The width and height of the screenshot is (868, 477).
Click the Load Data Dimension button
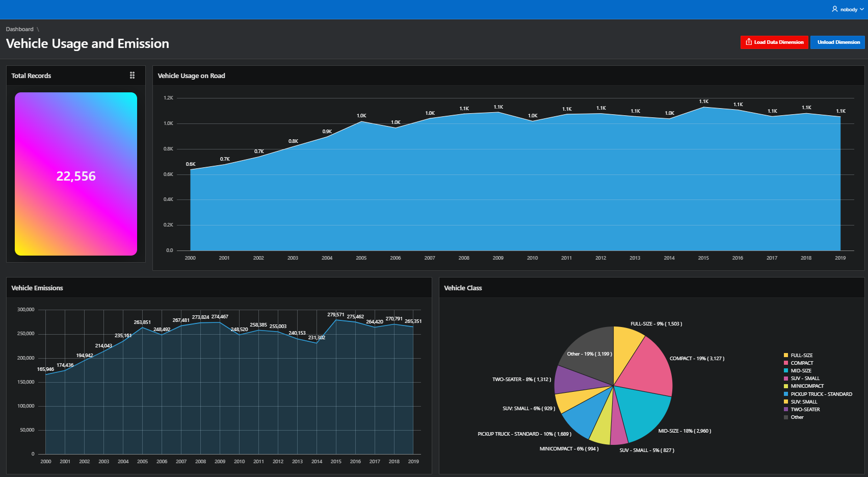click(774, 42)
